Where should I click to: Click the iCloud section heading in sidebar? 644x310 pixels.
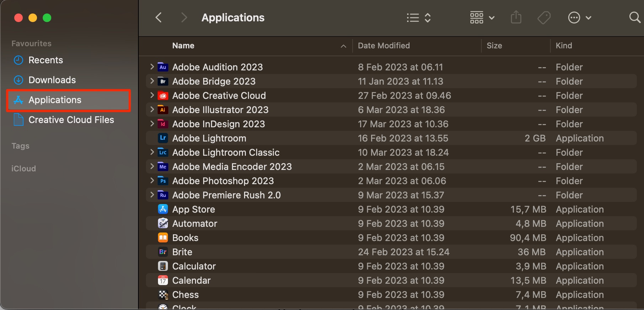point(23,169)
